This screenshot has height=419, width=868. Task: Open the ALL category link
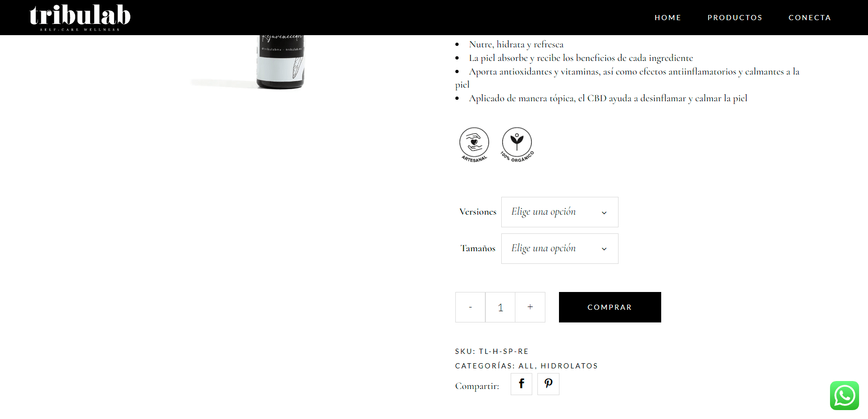tap(526, 366)
